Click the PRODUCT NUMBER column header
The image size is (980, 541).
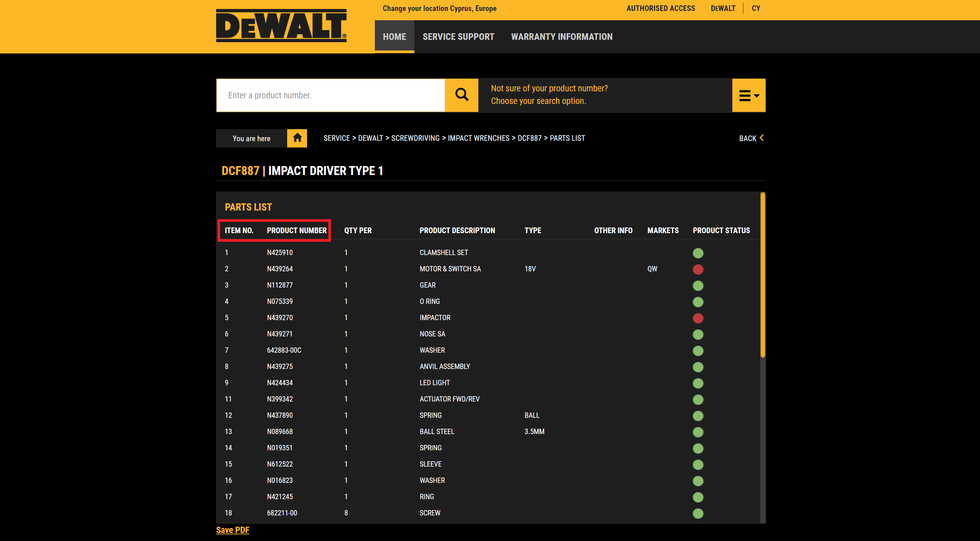pos(296,230)
